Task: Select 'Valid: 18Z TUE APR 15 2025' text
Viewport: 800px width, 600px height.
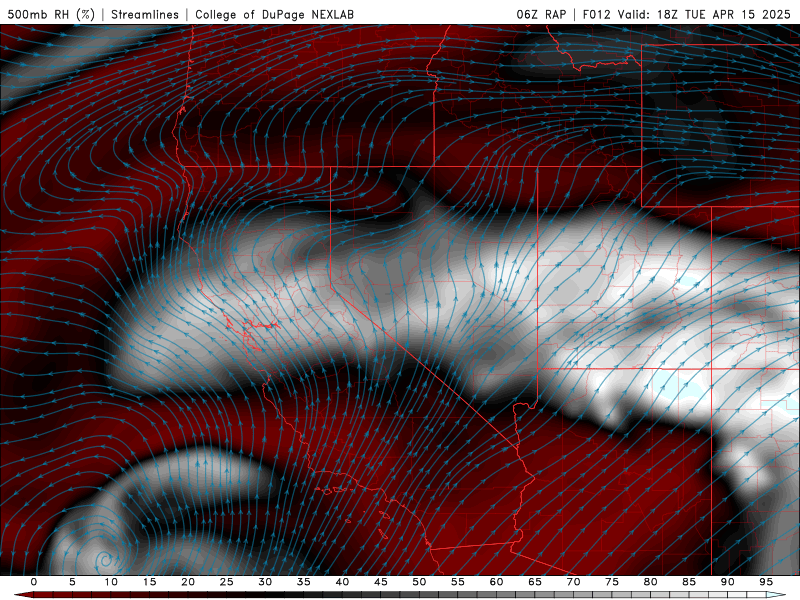Action: pyautogui.click(x=704, y=14)
